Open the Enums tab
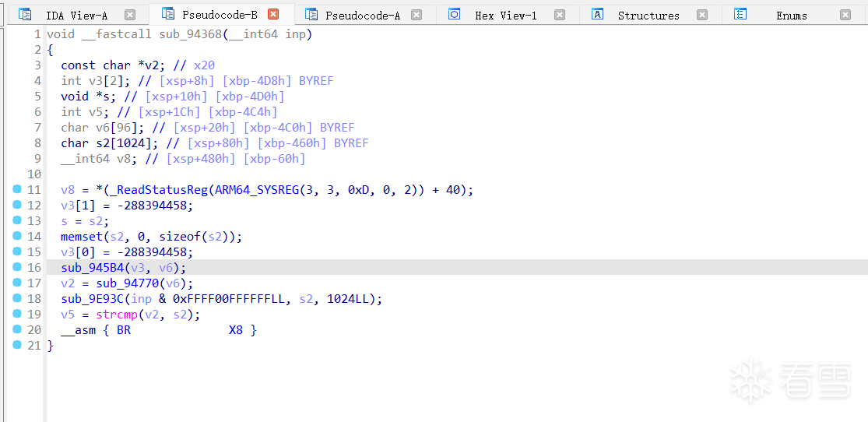 (792, 16)
